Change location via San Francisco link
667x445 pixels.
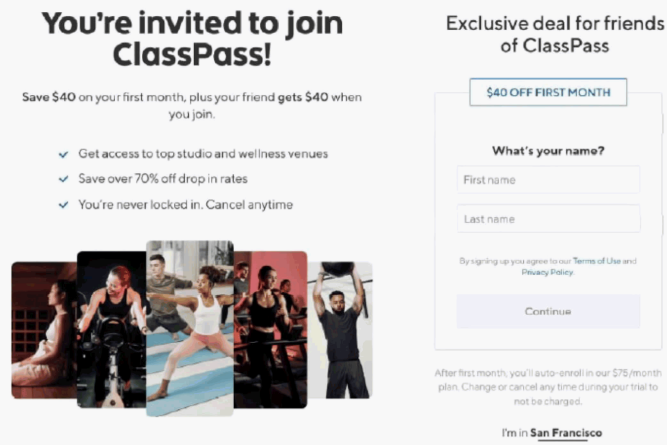[566, 433]
